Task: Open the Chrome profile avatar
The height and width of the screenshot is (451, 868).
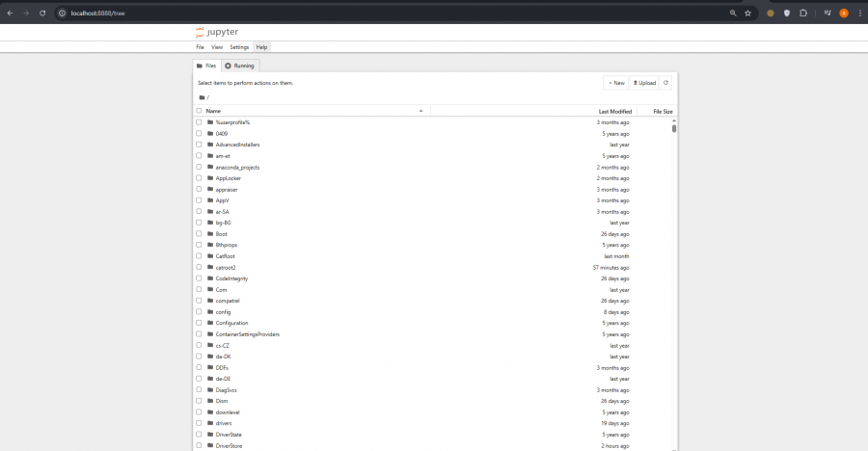Action: [844, 13]
